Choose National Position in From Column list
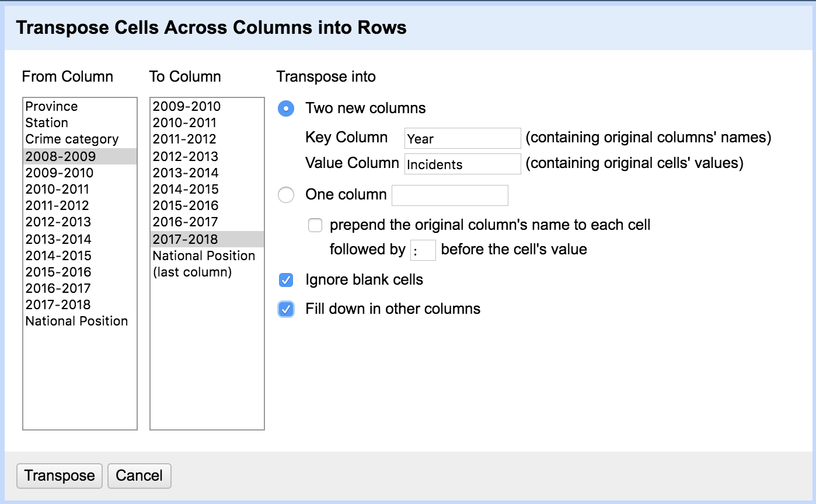 [x=80, y=321]
